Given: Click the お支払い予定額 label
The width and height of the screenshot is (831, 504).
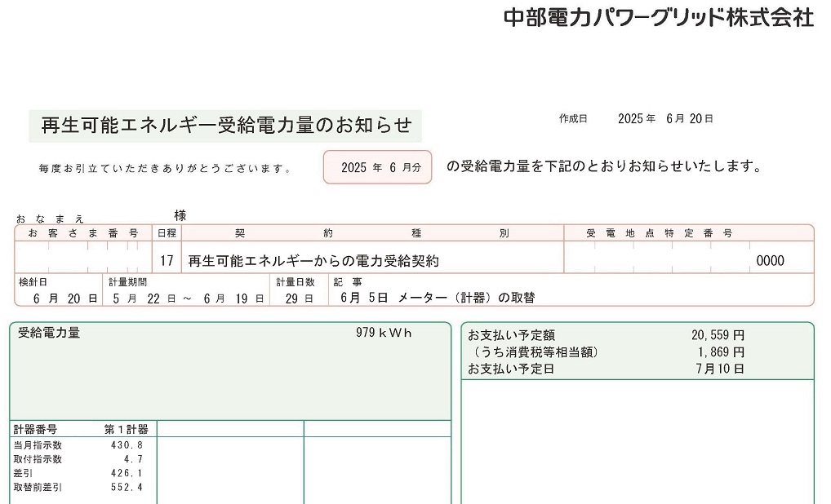Looking at the screenshot, I should click(512, 335).
